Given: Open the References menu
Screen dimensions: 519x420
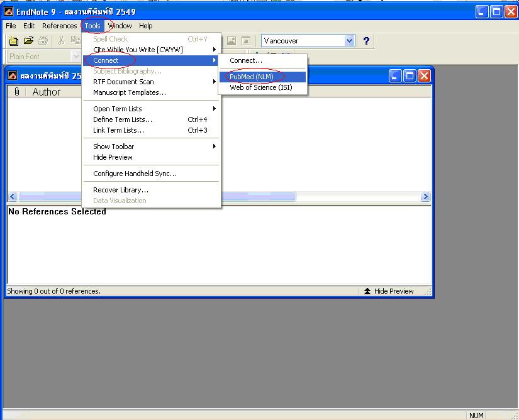Looking at the screenshot, I should pos(60,26).
